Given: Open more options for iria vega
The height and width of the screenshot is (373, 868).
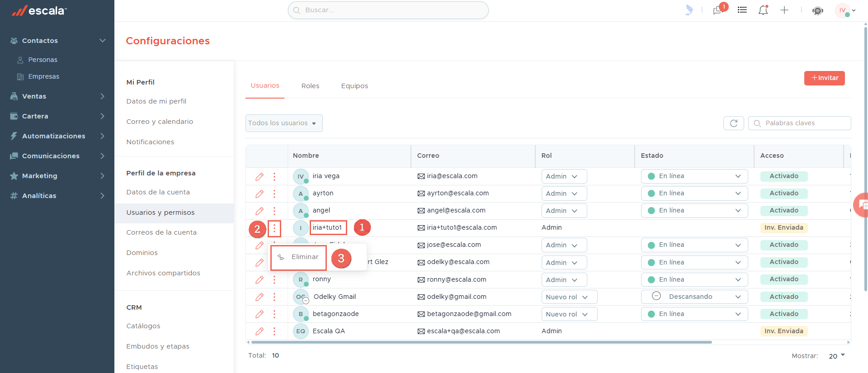Looking at the screenshot, I should [x=274, y=176].
